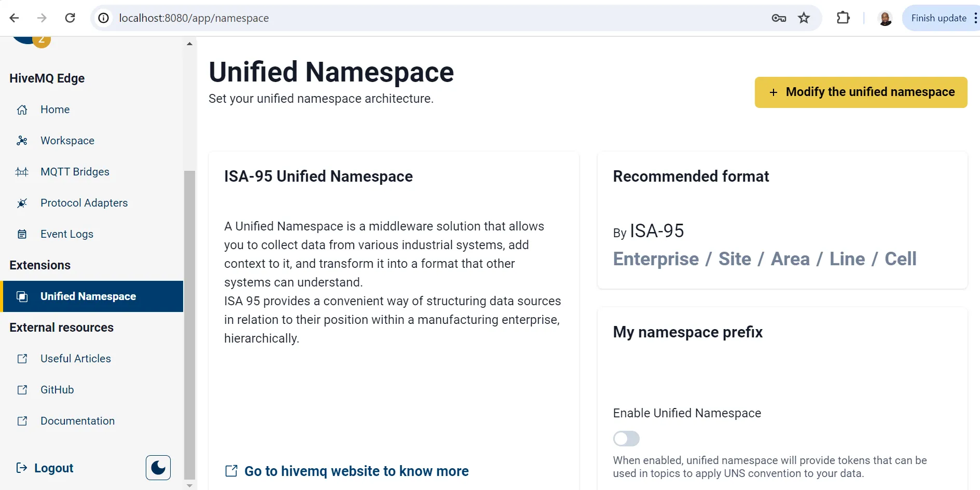Bookmark this page with the star icon
This screenshot has height=490, width=980.
click(x=804, y=18)
